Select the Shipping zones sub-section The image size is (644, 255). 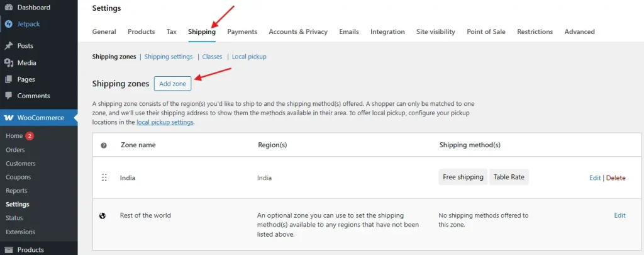click(114, 57)
